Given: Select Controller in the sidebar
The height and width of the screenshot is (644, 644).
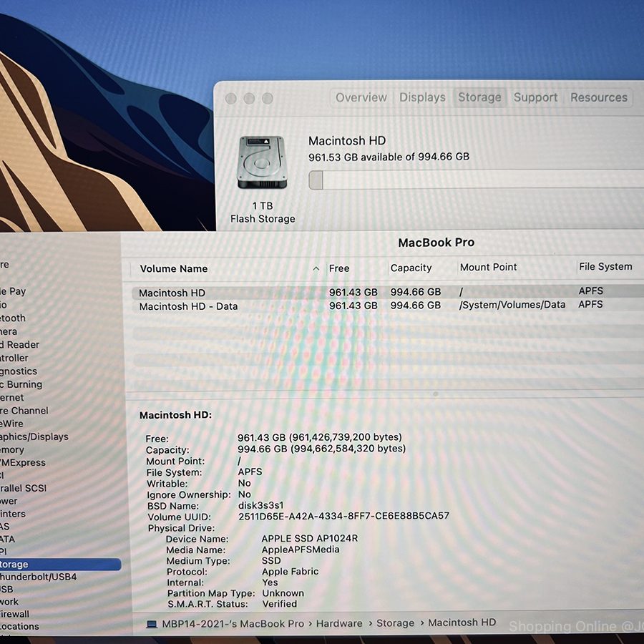Looking at the screenshot, I should [x=14, y=358].
